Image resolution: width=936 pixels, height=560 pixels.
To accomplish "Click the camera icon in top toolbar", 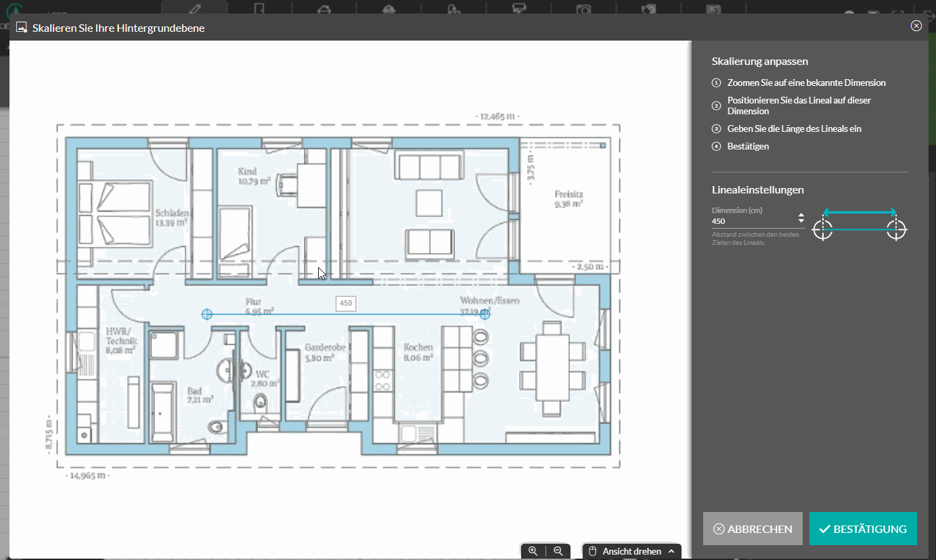I will [x=583, y=9].
